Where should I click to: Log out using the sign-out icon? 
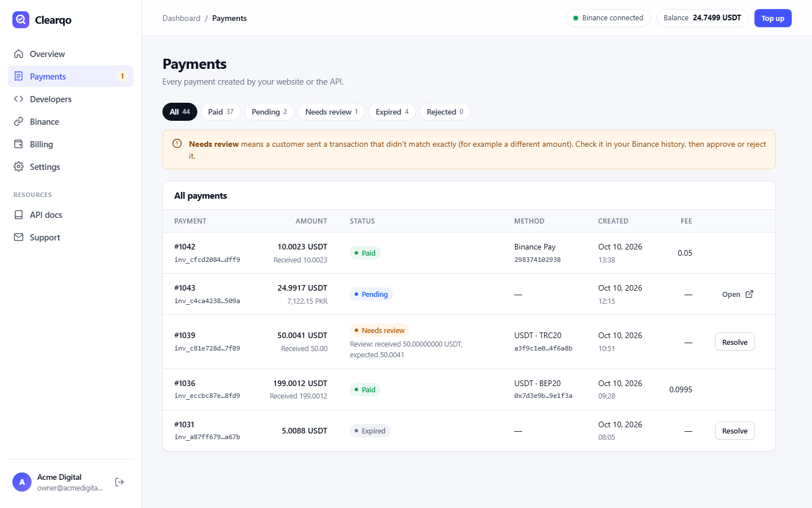[120, 482]
